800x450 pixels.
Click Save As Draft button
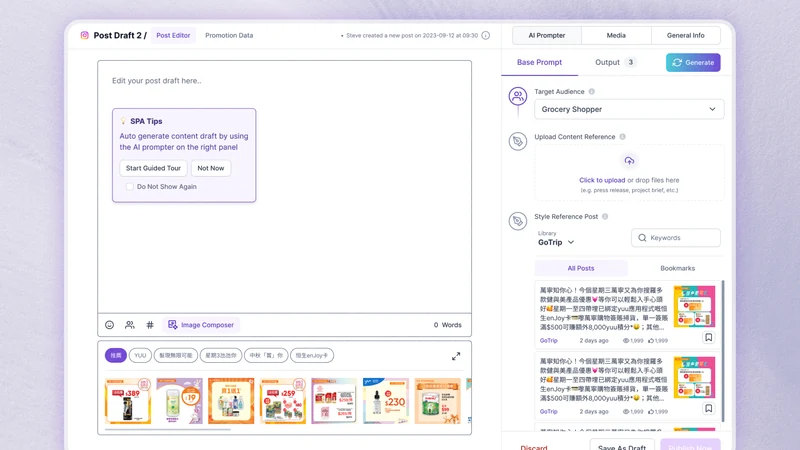[621, 445]
